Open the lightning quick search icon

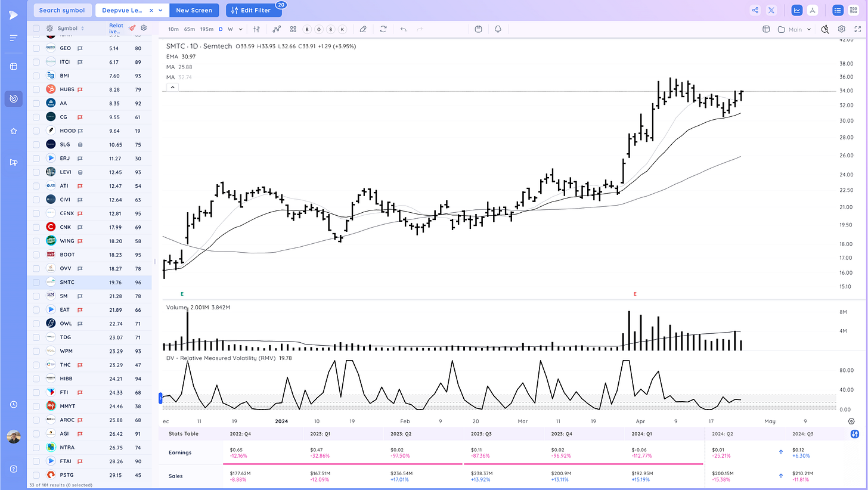click(825, 29)
